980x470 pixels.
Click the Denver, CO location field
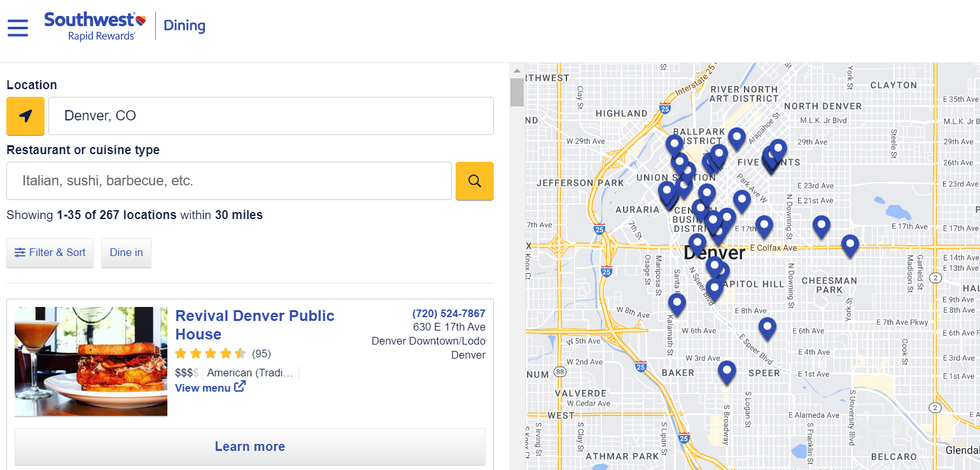[x=271, y=116]
